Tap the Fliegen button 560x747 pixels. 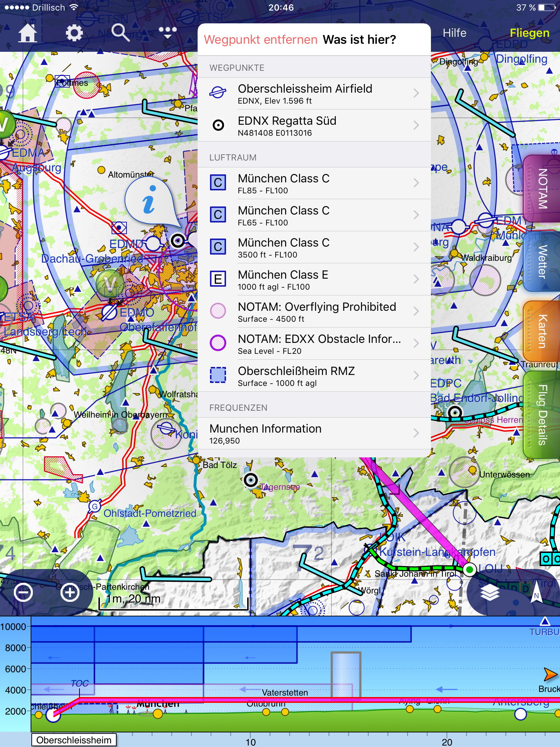tap(529, 33)
